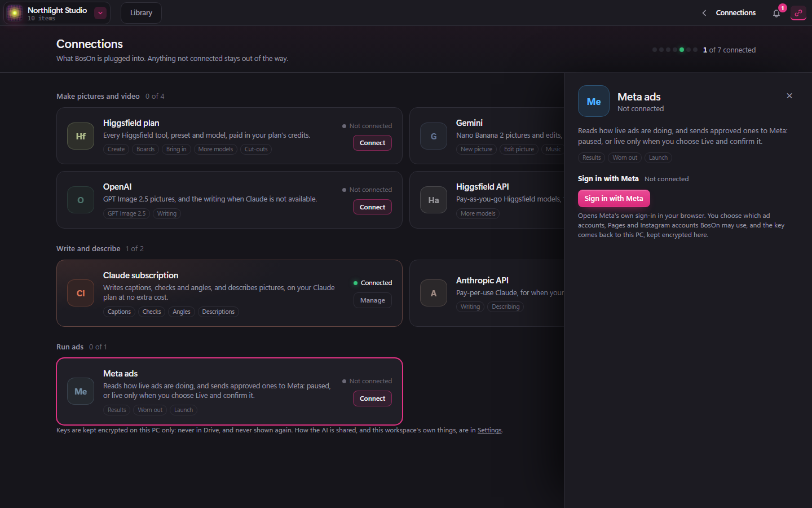Image resolution: width=812 pixels, height=508 pixels.
Task: Click the Sign in with Meta button
Action: tap(614, 198)
